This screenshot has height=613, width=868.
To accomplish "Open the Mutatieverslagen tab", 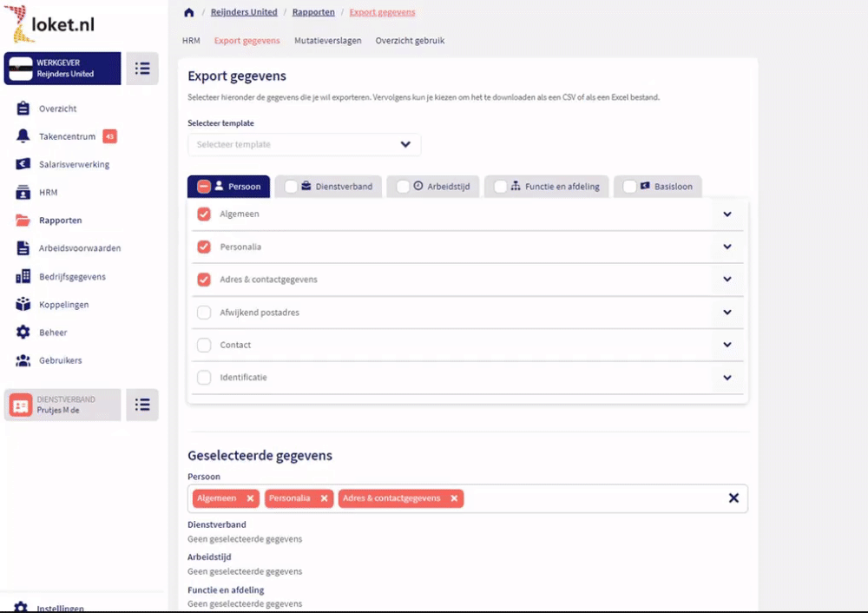I will [x=327, y=41].
